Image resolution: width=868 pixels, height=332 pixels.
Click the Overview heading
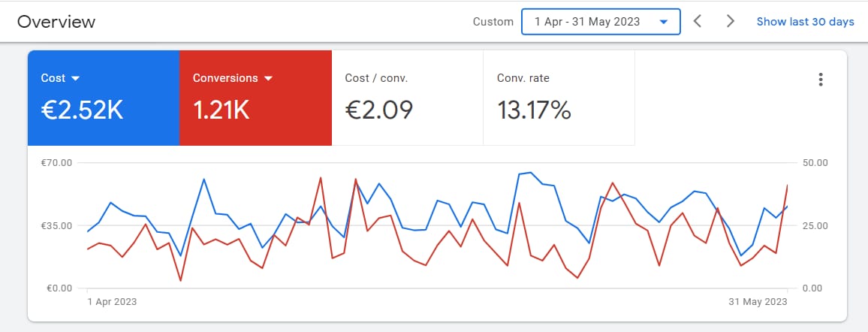tap(56, 22)
